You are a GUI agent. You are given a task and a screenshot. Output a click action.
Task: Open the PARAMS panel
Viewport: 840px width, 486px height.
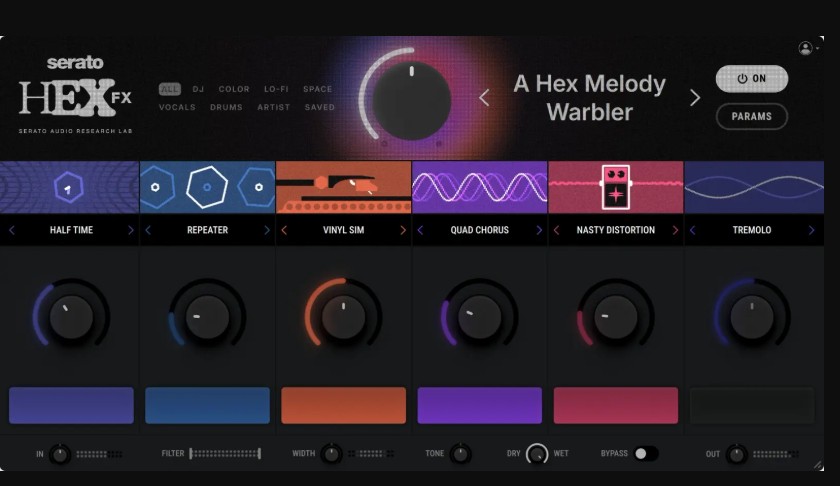click(752, 116)
